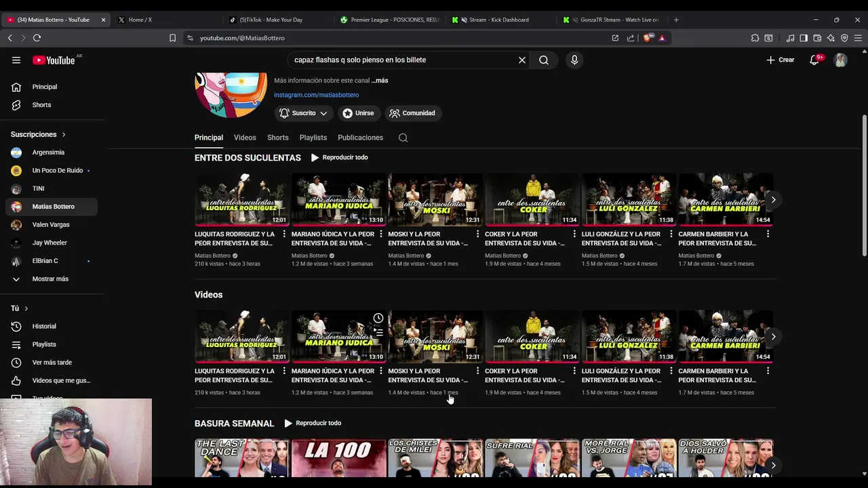Open the browser main menu icon
The width and height of the screenshot is (868, 488).
coord(859,38)
